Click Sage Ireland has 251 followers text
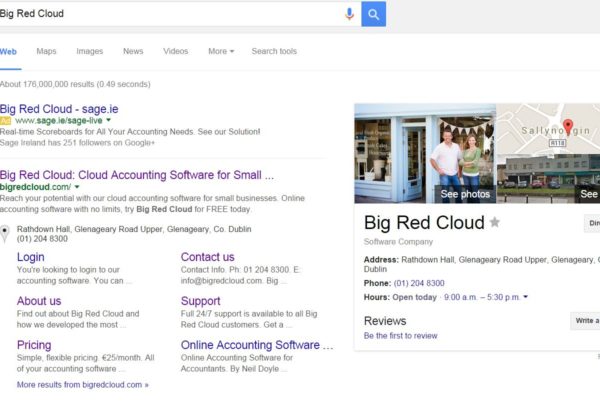600x403 pixels. pyautogui.click(x=77, y=143)
